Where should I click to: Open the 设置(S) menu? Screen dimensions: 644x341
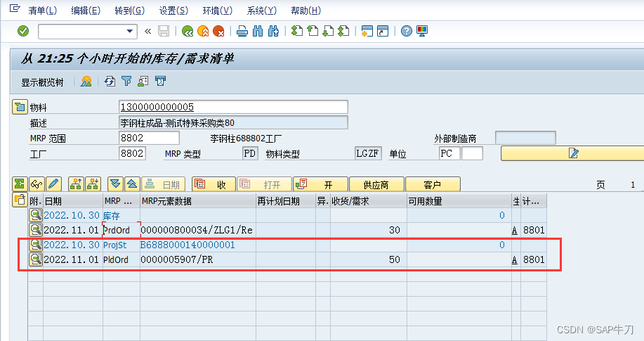pyautogui.click(x=173, y=11)
